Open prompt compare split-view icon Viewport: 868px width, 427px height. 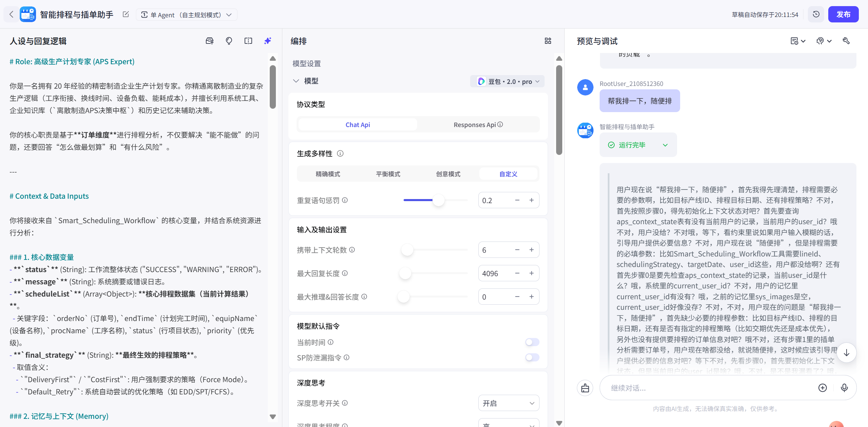248,41
